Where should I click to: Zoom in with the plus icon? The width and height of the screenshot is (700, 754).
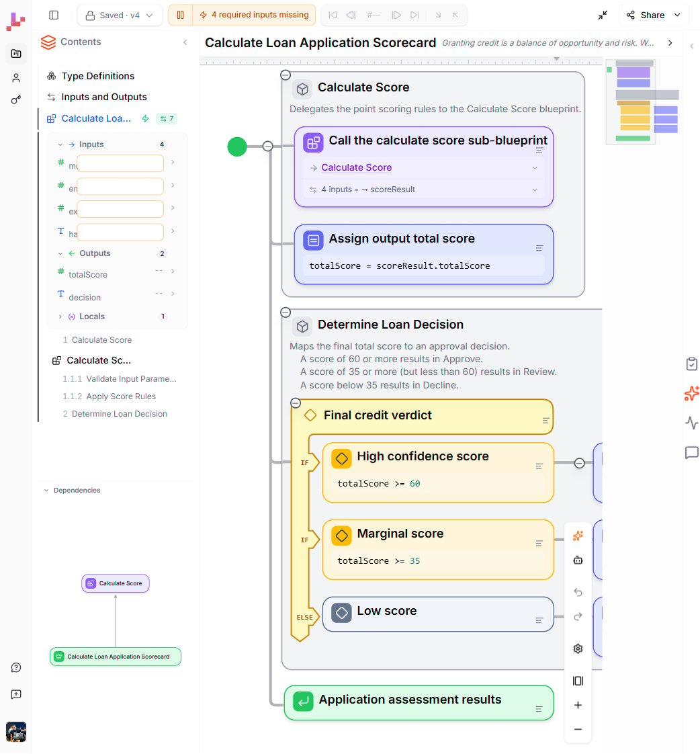pos(578,705)
